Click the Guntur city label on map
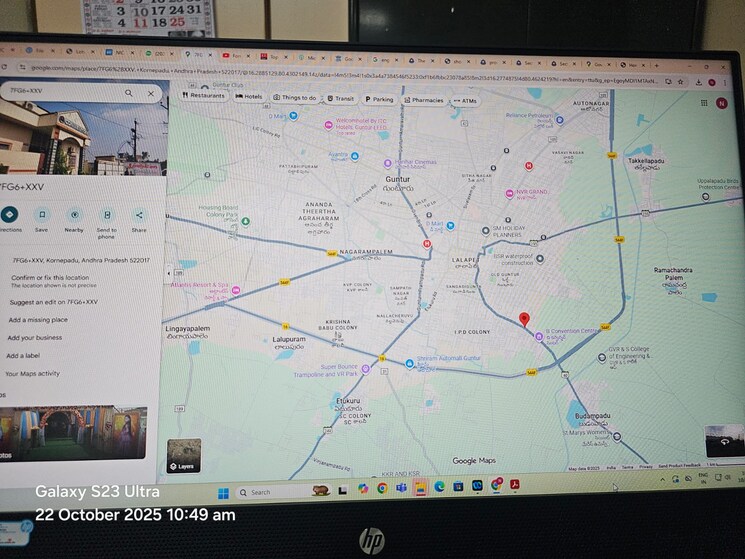The image size is (745, 559). coord(398,179)
